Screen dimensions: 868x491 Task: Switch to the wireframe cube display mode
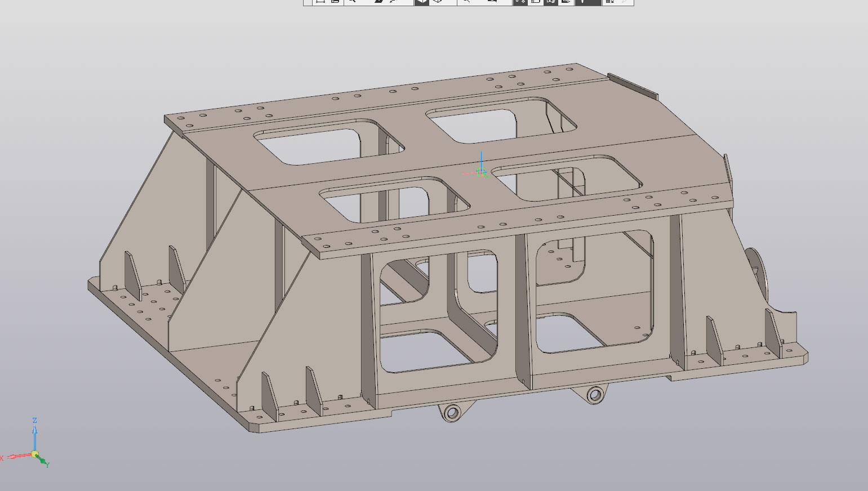pyautogui.click(x=436, y=2)
